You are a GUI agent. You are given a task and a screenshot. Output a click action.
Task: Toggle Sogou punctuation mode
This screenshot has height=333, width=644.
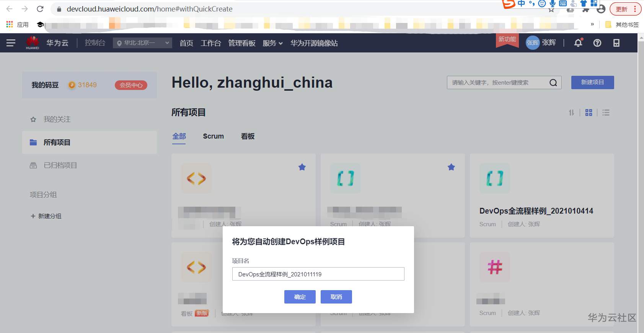pyautogui.click(x=532, y=4)
